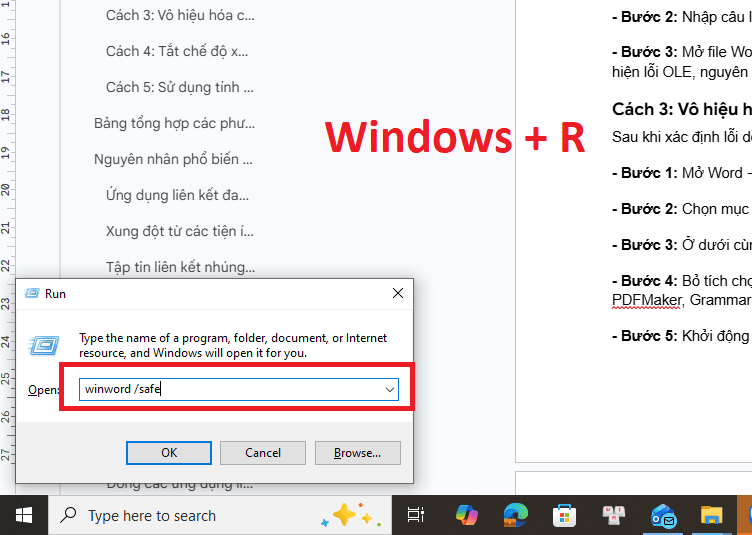The width and height of the screenshot is (752, 535).
Task: Go to heading 'Cách 4: Tắt chế độ x...'
Action: click(177, 51)
